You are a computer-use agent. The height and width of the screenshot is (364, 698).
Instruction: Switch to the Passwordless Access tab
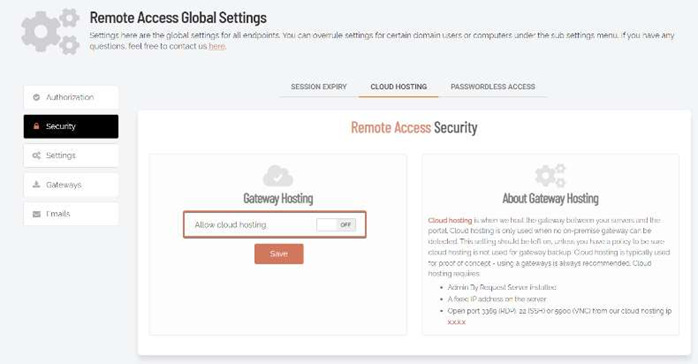pos(493,87)
